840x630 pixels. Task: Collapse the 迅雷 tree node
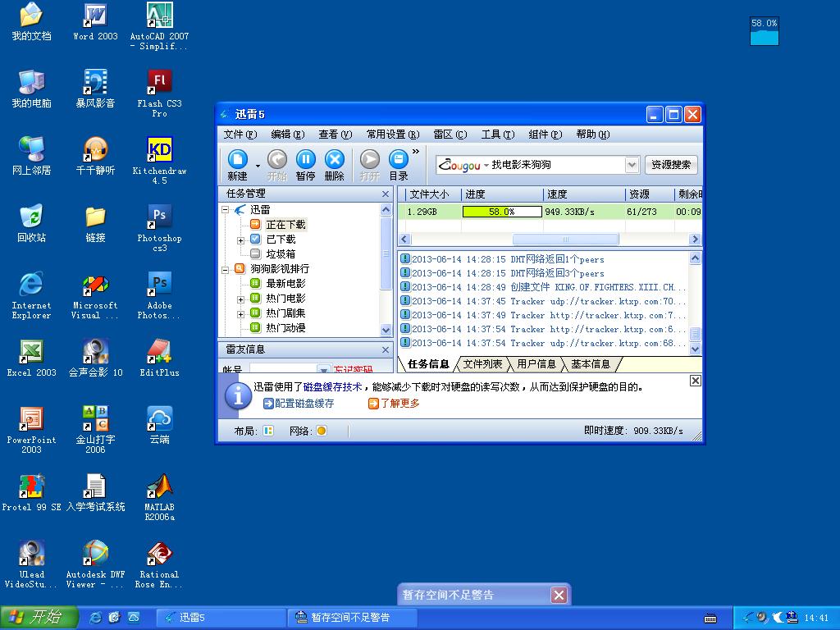click(x=226, y=210)
